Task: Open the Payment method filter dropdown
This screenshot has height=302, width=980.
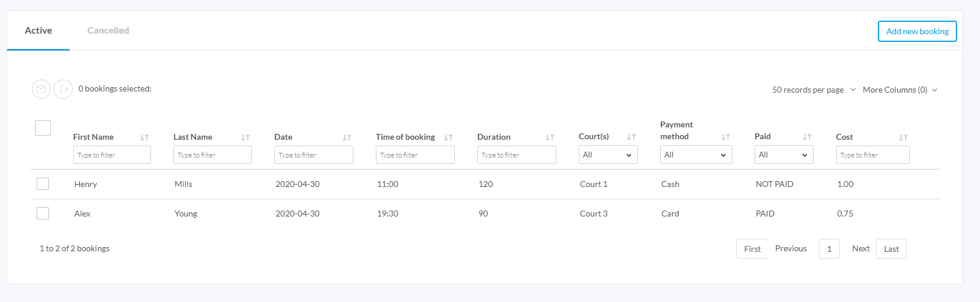Action: (696, 155)
